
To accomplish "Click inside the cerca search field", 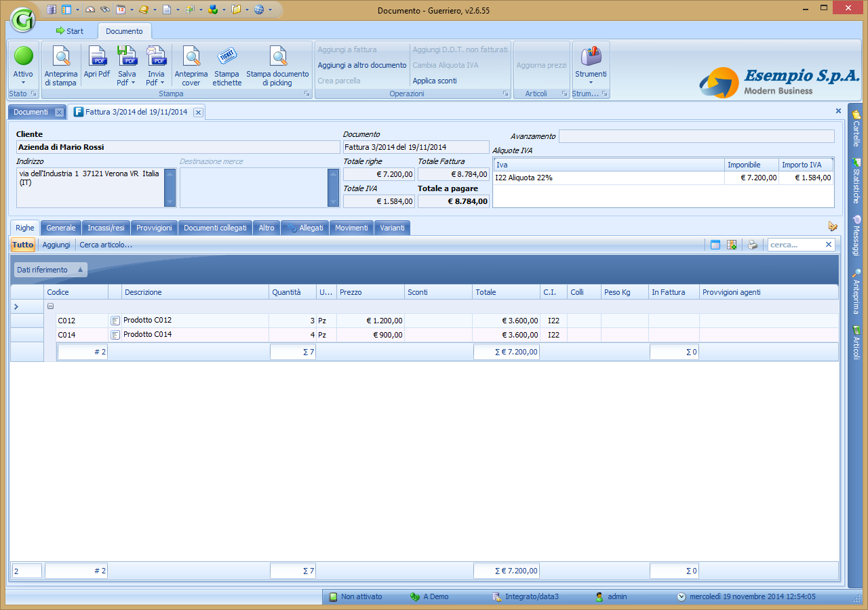I will click(795, 245).
